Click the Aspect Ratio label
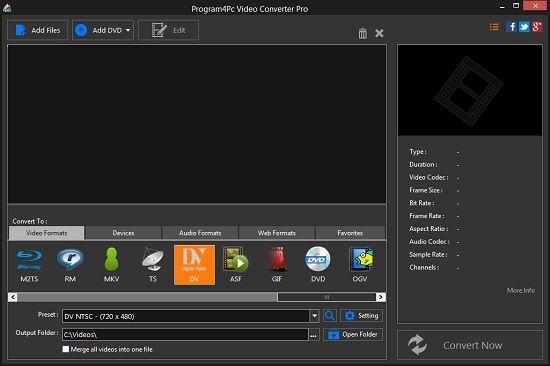 429,229
